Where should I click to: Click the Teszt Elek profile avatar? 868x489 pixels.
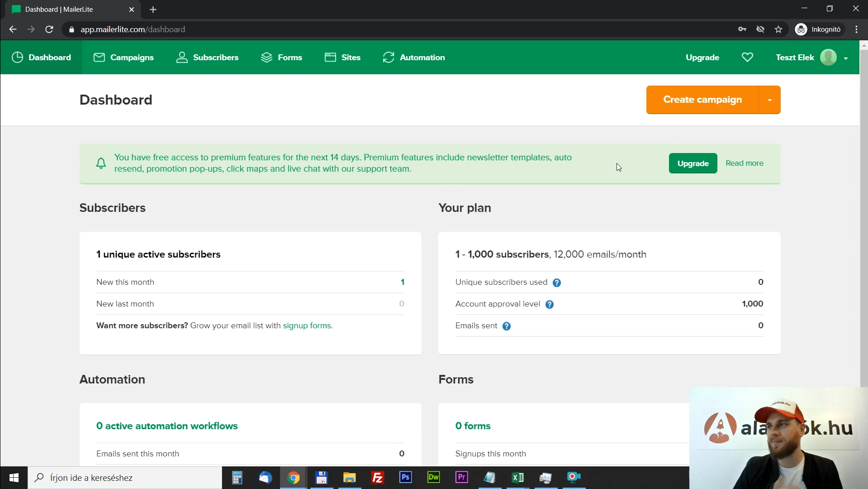click(x=828, y=58)
